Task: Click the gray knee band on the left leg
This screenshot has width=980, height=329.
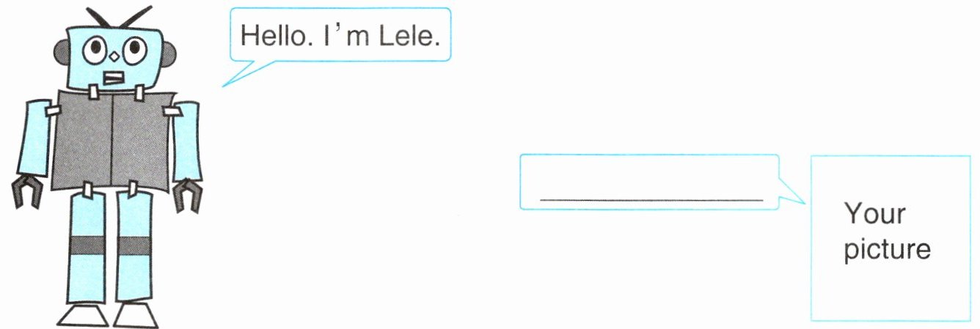Action: click(89, 246)
